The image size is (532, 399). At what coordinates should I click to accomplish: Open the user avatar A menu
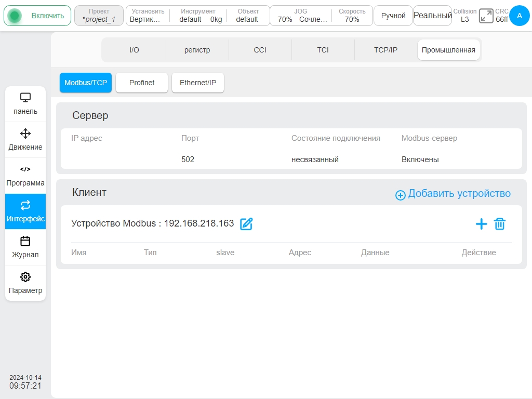click(x=519, y=16)
